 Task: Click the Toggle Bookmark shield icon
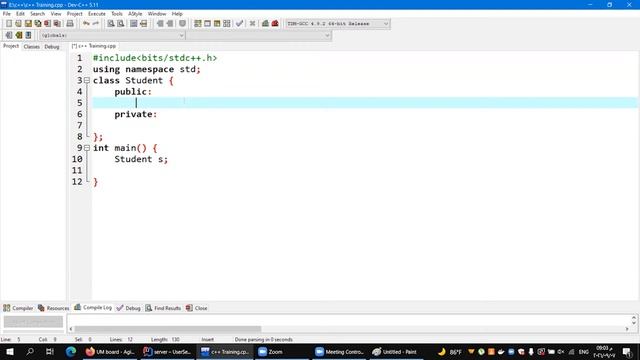point(182,24)
